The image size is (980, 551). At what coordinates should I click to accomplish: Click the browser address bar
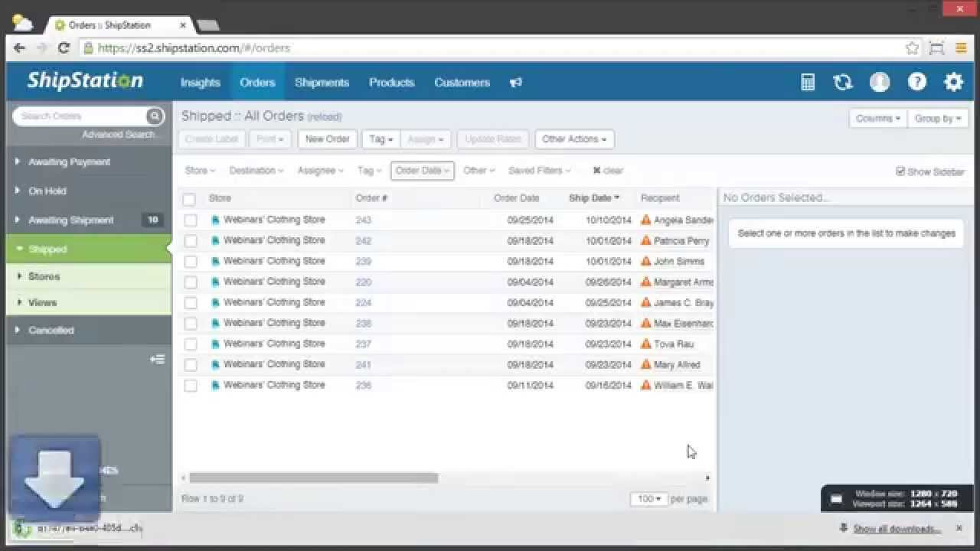tap(490, 48)
